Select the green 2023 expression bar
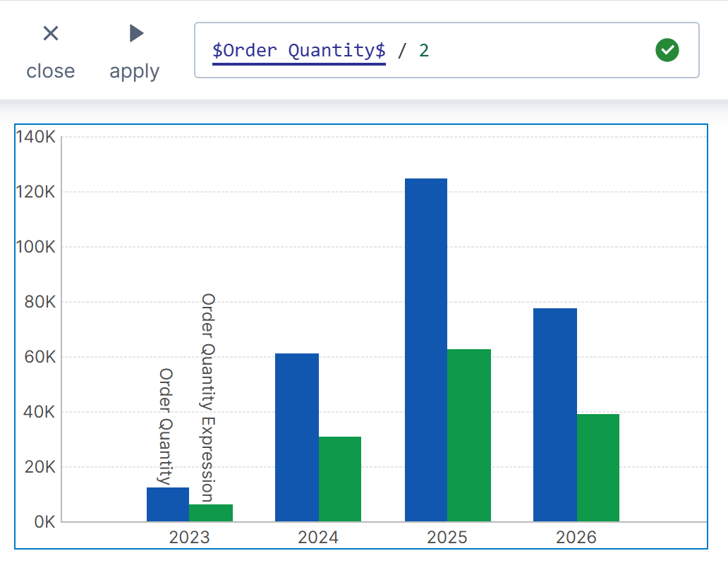 click(211, 513)
